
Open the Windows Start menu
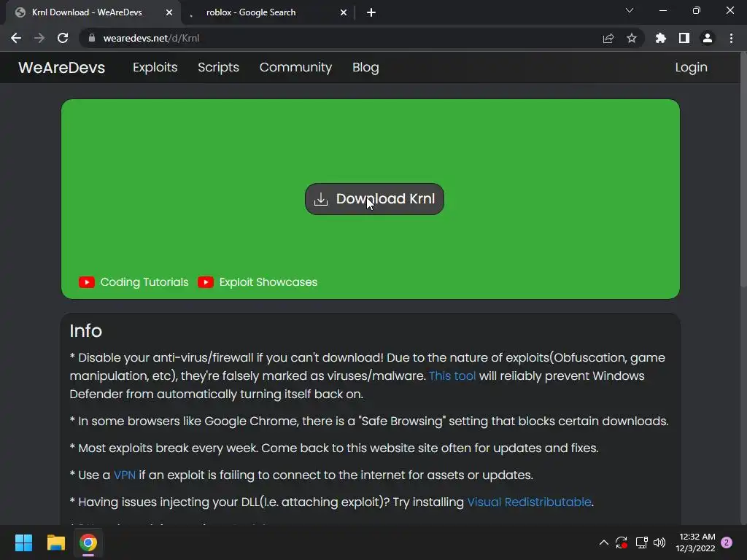pyautogui.click(x=23, y=542)
